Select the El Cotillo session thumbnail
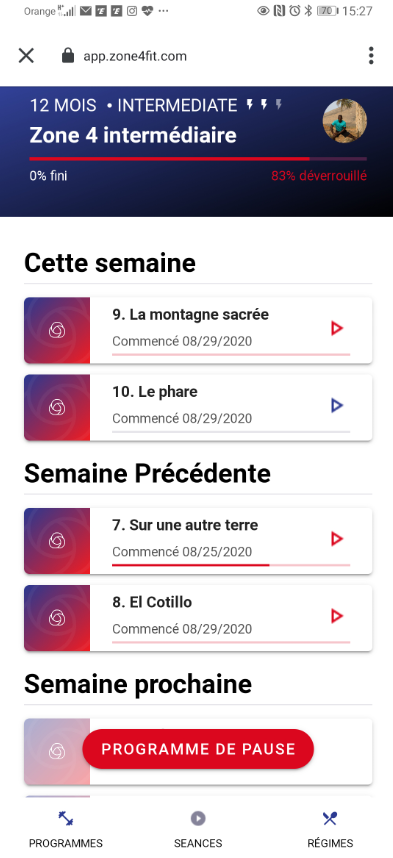The image size is (393, 858). coord(57,618)
